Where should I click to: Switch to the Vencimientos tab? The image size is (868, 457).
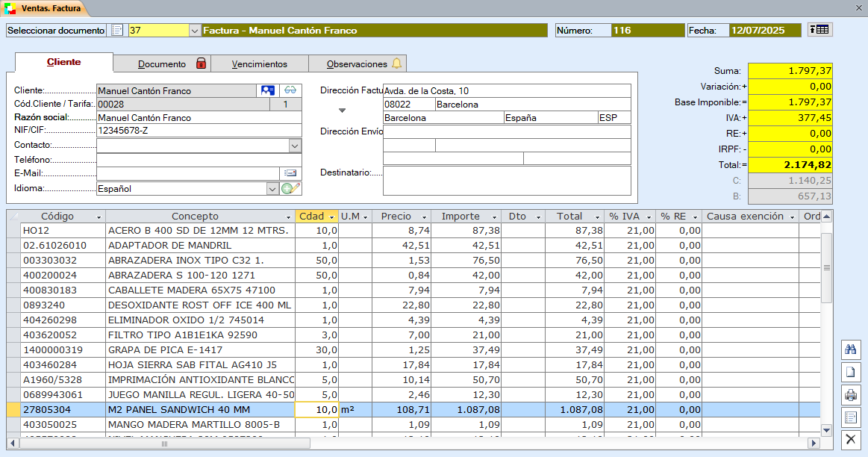click(x=259, y=64)
